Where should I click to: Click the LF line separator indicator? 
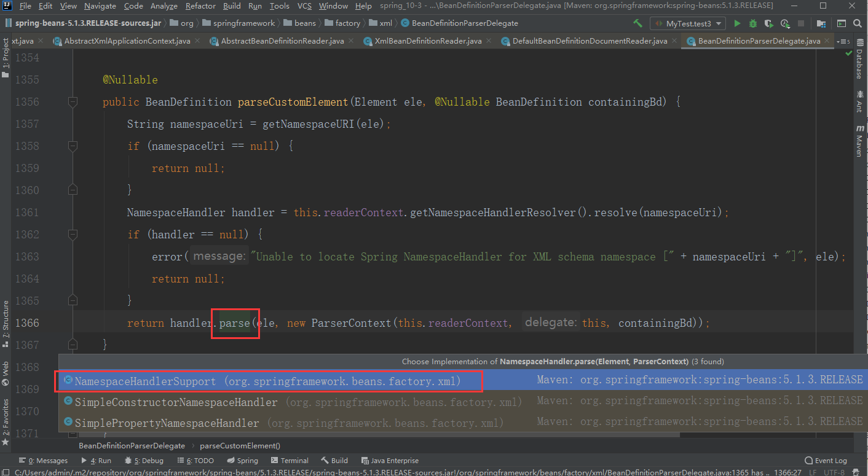[x=814, y=472]
